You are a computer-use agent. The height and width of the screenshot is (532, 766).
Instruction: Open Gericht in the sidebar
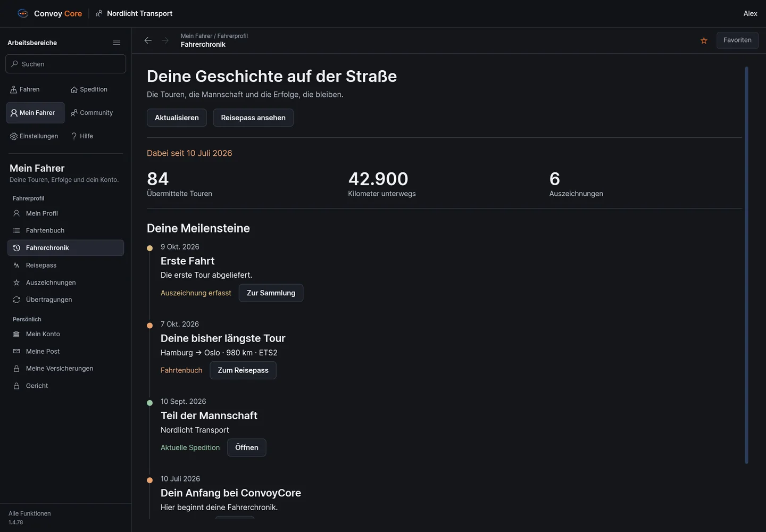coord(65,386)
